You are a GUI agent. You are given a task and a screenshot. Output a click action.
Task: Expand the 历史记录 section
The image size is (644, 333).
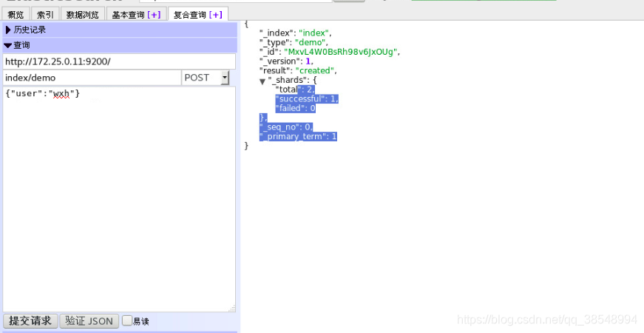pos(120,30)
